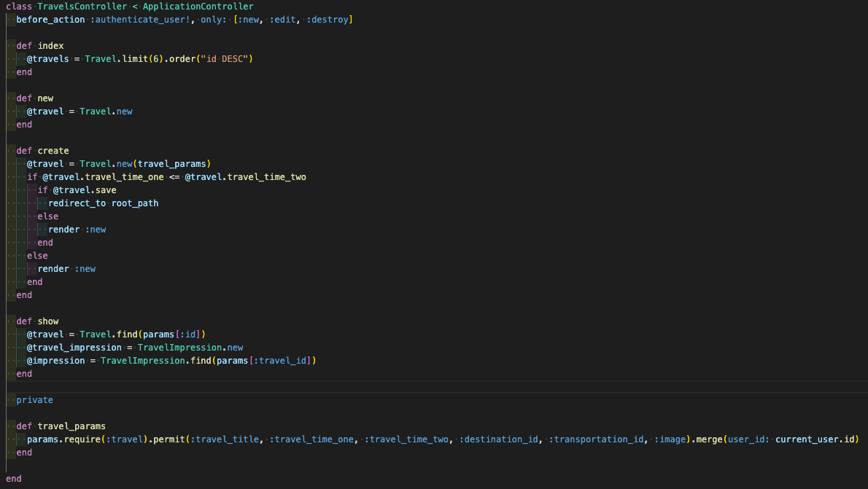Click the @travels instance variable

tap(47, 59)
